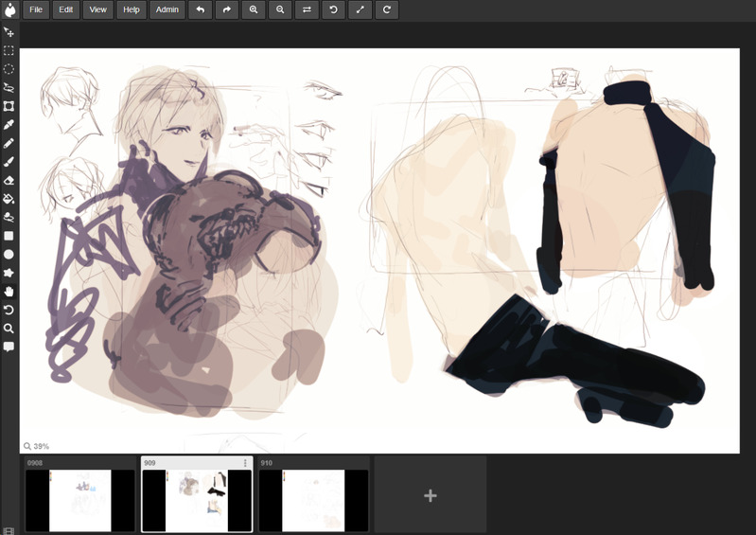The image size is (756, 535).
Task: Click the 910 frame label
Action: 267,463
